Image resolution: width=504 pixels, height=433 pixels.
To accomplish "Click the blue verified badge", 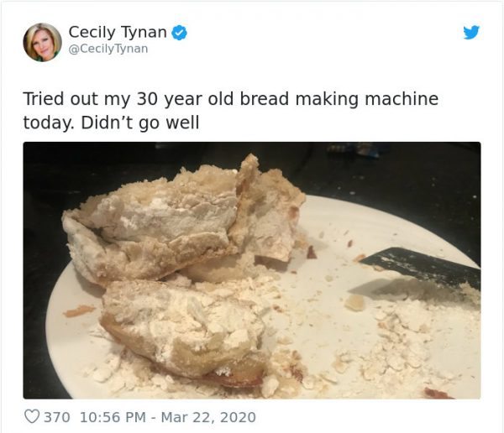I will pyautogui.click(x=180, y=33).
